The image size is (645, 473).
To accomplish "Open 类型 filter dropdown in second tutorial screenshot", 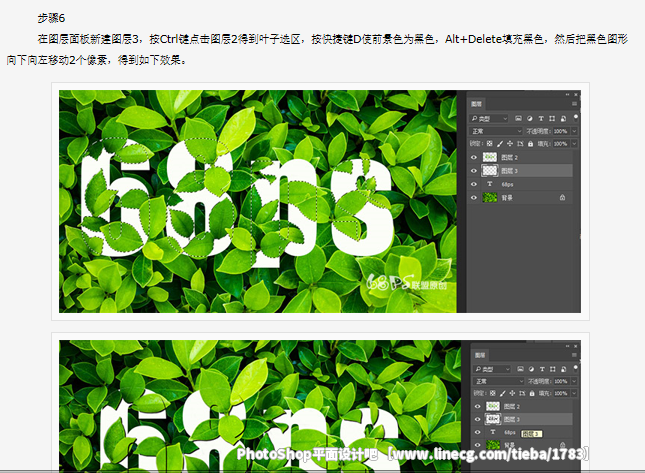I will (492, 369).
